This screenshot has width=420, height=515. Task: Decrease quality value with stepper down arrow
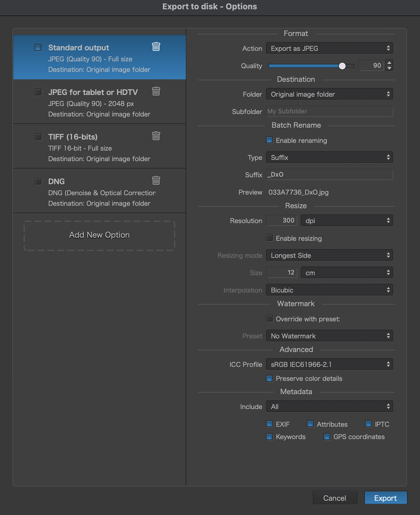(389, 68)
